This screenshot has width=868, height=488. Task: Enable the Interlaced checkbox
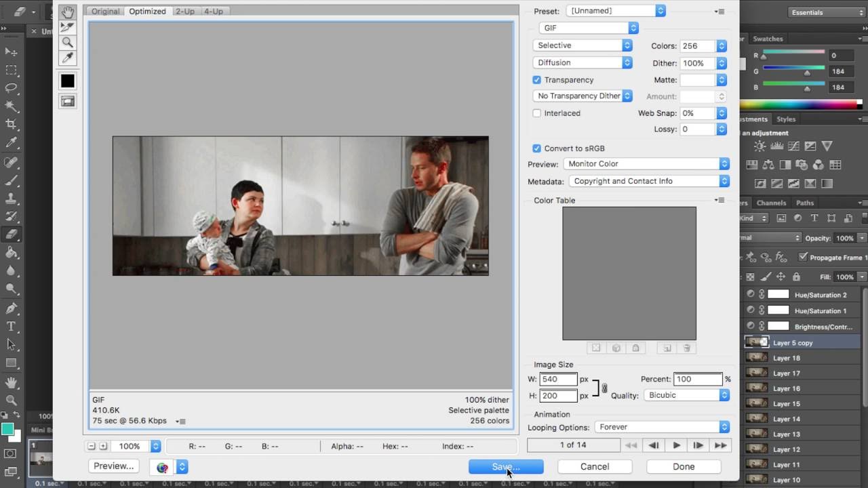tap(536, 113)
